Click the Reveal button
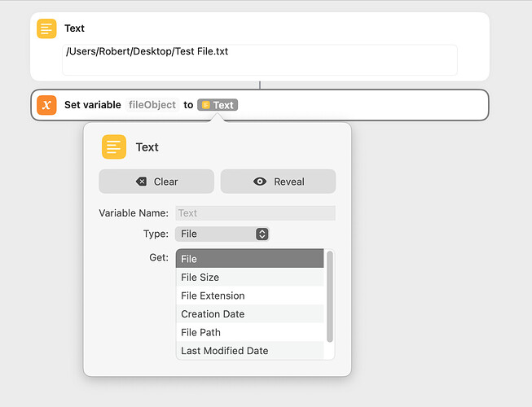The height and width of the screenshot is (407, 532). (x=278, y=182)
